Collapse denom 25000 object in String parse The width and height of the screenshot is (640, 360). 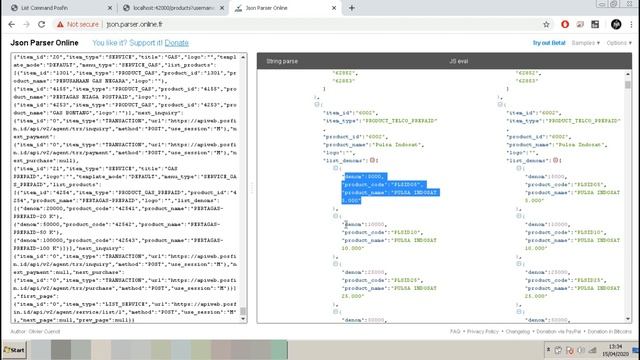tap(336, 264)
